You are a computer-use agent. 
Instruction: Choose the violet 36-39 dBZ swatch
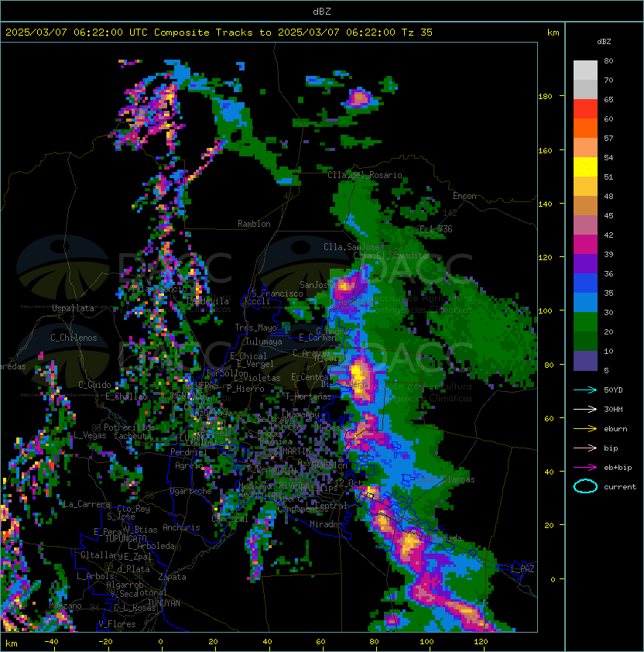[x=585, y=263]
